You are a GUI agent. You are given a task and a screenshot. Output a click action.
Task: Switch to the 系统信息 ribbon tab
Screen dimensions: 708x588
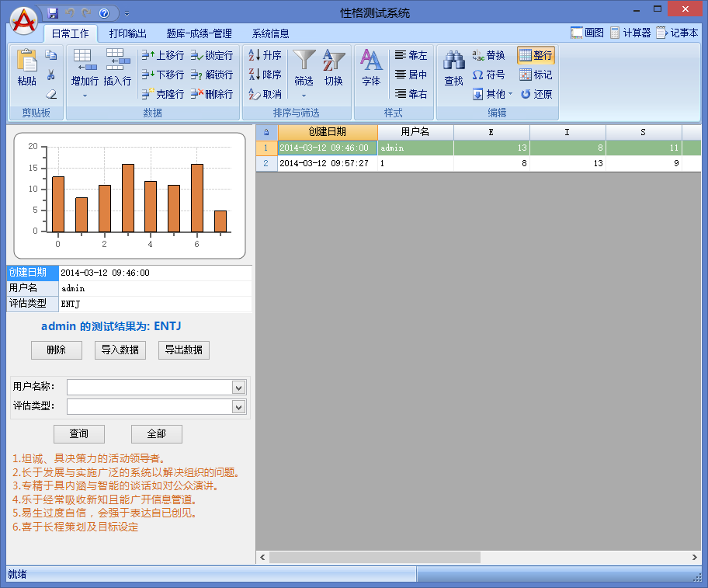(270, 33)
